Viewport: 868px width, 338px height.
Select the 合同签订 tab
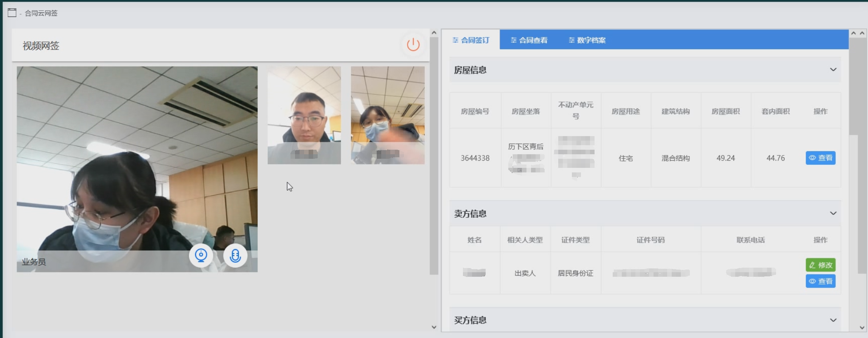tap(471, 40)
